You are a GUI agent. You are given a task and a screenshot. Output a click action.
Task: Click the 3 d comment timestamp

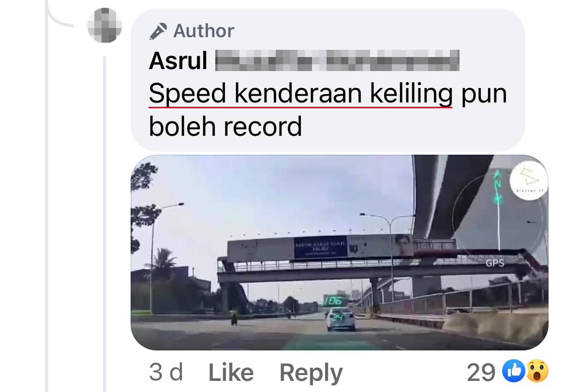(166, 372)
